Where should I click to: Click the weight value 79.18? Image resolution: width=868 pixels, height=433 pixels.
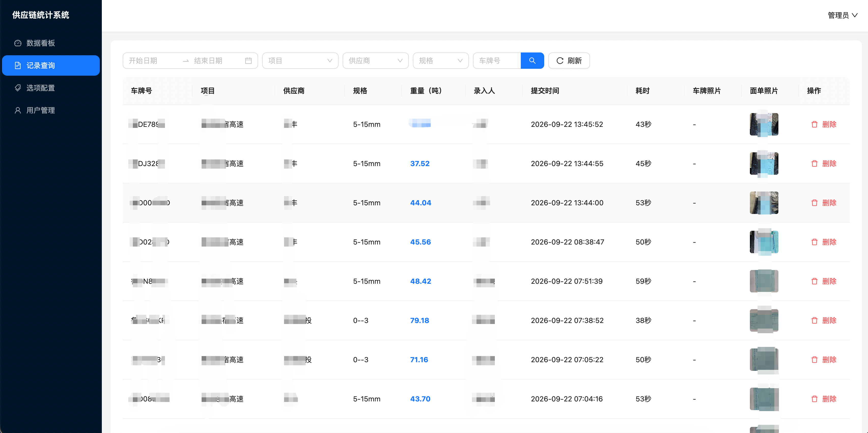click(x=419, y=320)
